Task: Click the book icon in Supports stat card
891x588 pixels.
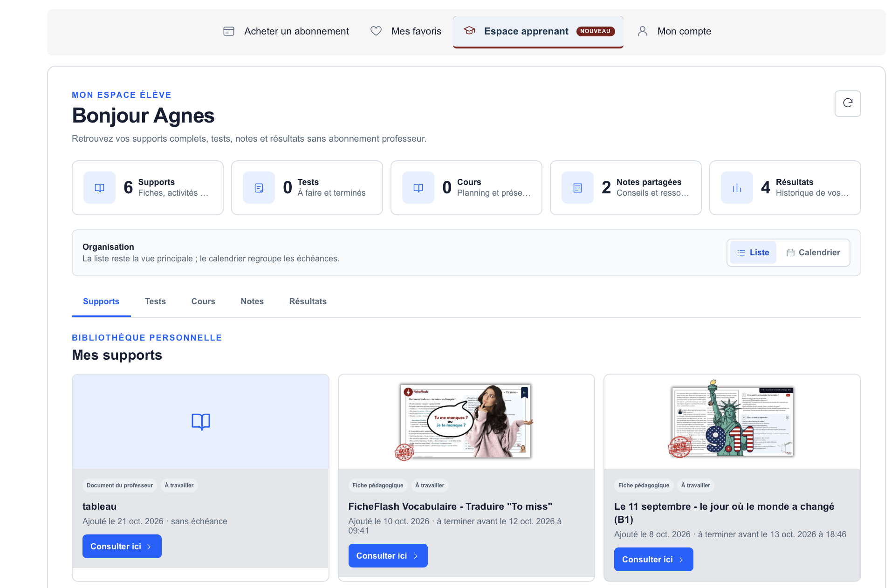Action: pyautogui.click(x=99, y=188)
